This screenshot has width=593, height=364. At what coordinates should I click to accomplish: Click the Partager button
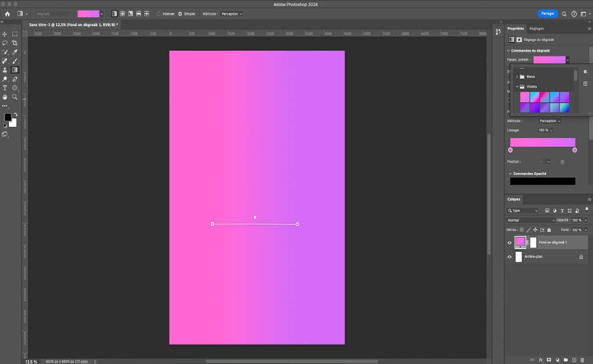[548, 13]
